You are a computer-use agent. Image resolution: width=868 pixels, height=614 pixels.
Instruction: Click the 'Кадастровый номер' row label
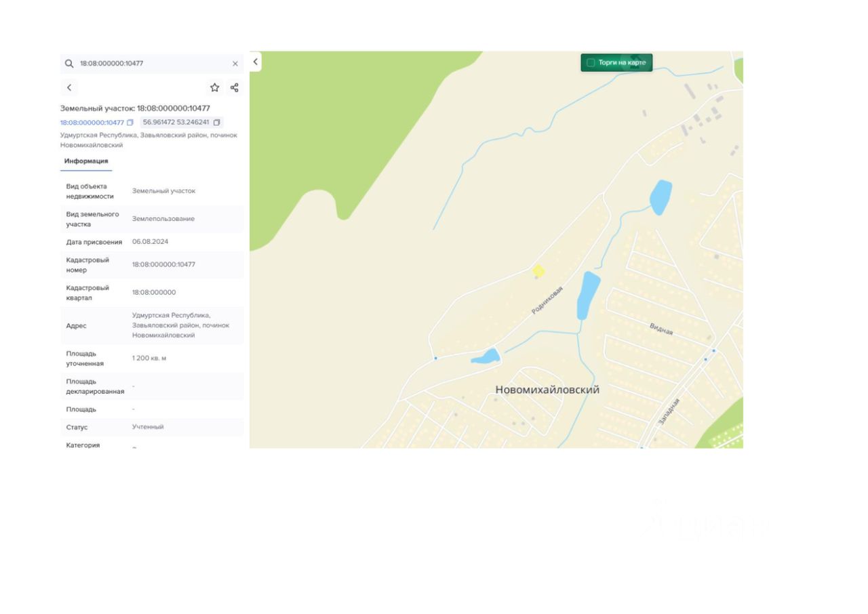coord(87,265)
